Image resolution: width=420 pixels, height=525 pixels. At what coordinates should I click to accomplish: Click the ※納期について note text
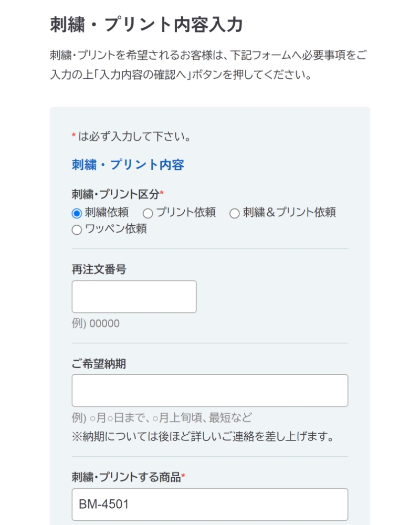pos(203,436)
